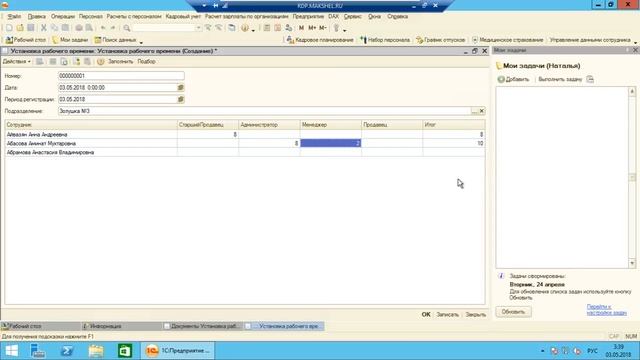Image resolution: width=640 pixels, height=360 pixels.
Task: Switch to Документы Установка раб... window tab
Action: (x=202, y=326)
